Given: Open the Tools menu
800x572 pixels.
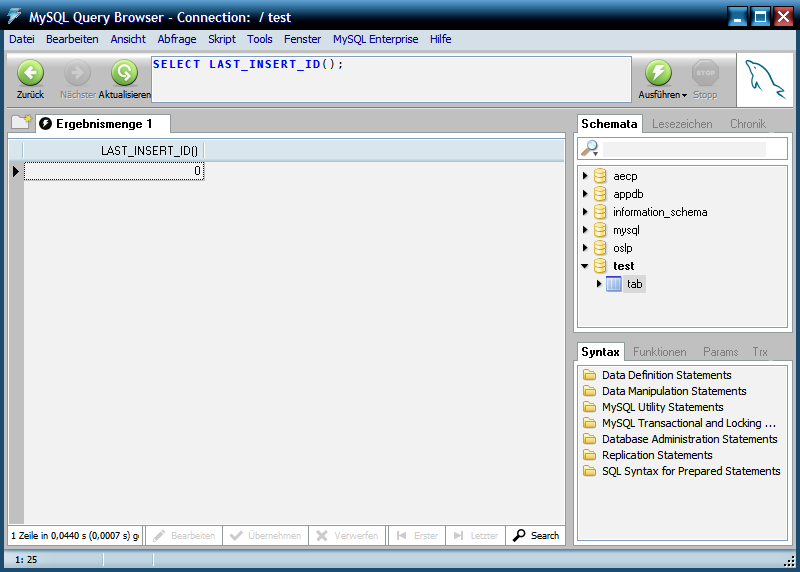Looking at the screenshot, I should click(260, 39).
